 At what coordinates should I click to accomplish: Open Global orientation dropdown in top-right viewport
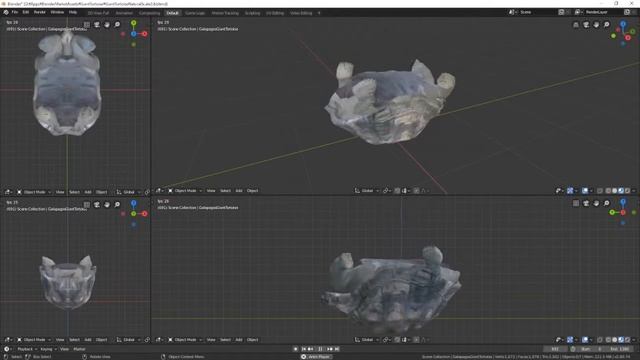[367, 191]
